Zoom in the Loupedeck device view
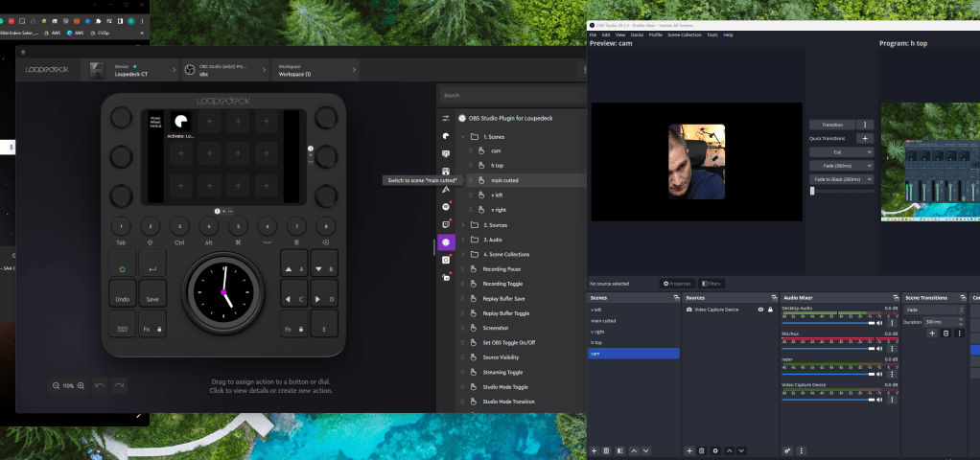Viewport: 980px width, 460px height. click(81, 385)
